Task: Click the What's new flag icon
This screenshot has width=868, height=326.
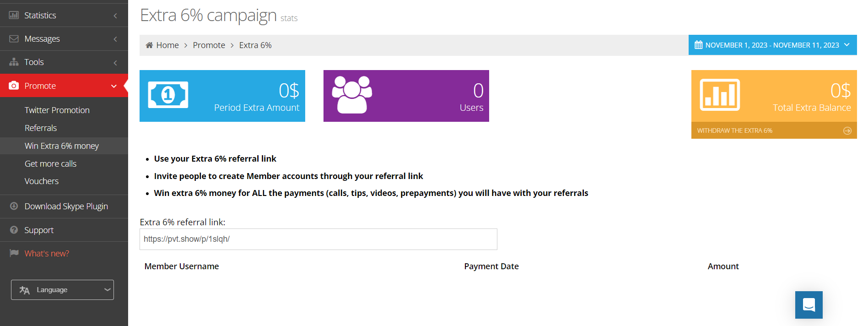Action: pyautogui.click(x=14, y=253)
